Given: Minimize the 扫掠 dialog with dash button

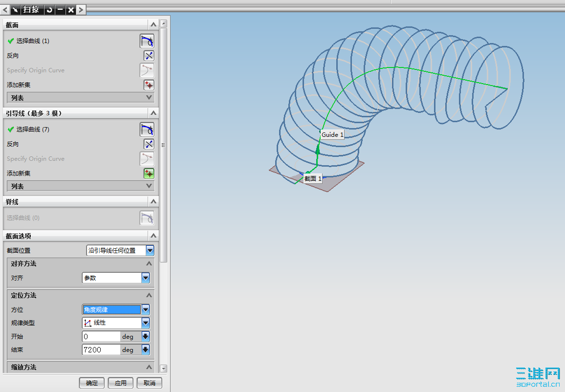Looking at the screenshot, I should [60, 10].
